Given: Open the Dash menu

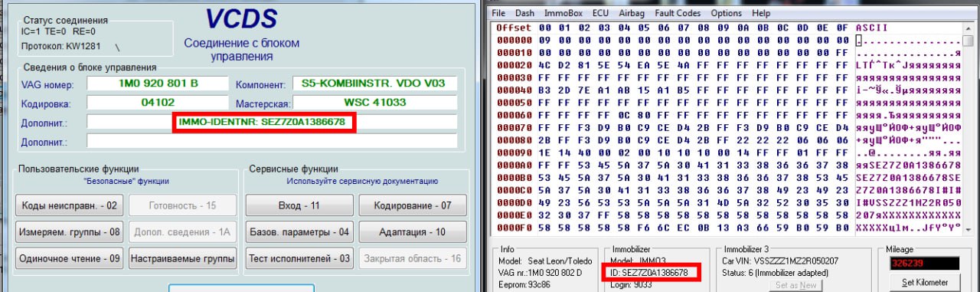Looking at the screenshot, I should pyautogui.click(x=525, y=13).
